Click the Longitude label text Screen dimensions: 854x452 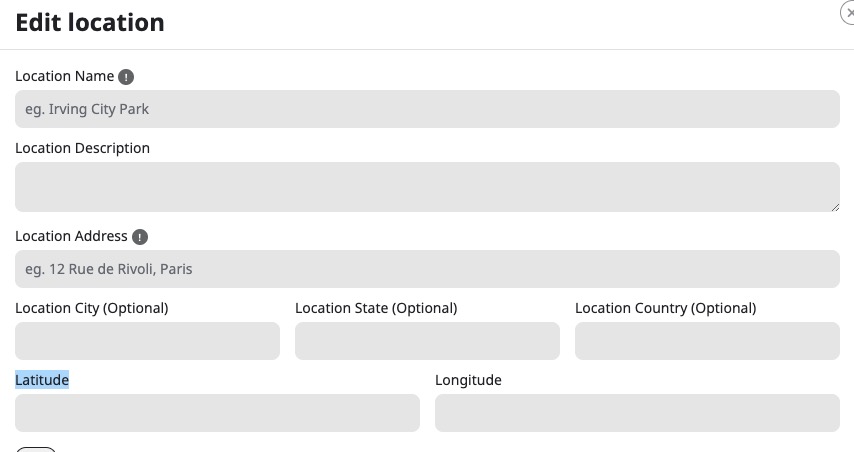click(x=468, y=380)
